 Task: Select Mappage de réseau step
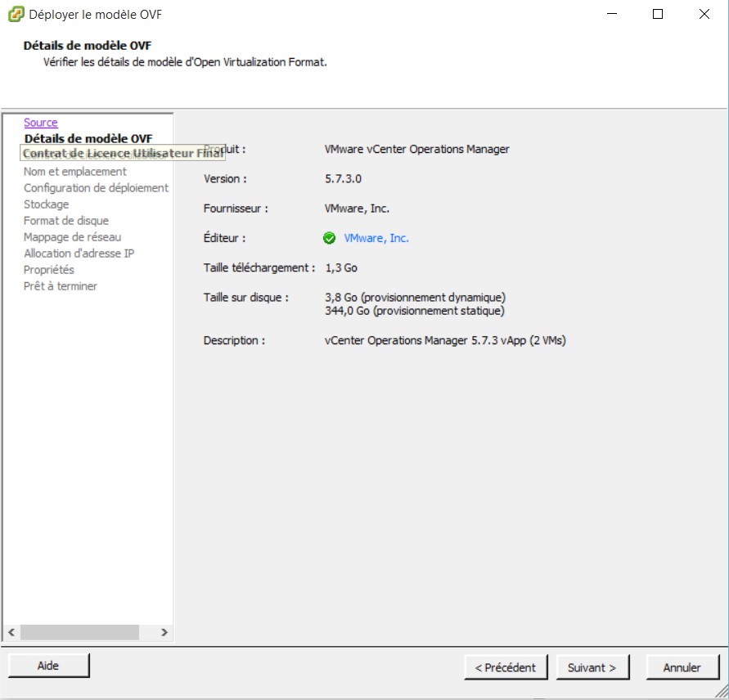click(x=72, y=237)
